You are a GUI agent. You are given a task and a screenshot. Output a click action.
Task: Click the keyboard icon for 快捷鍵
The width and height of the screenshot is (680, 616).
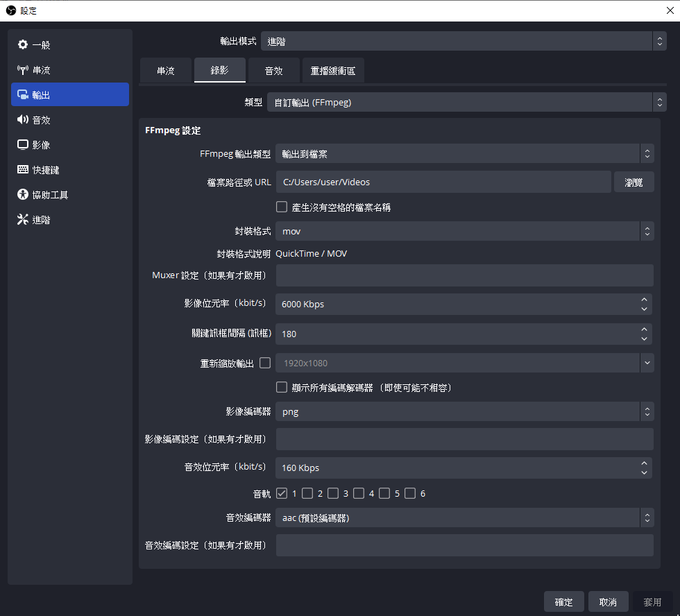click(22, 169)
